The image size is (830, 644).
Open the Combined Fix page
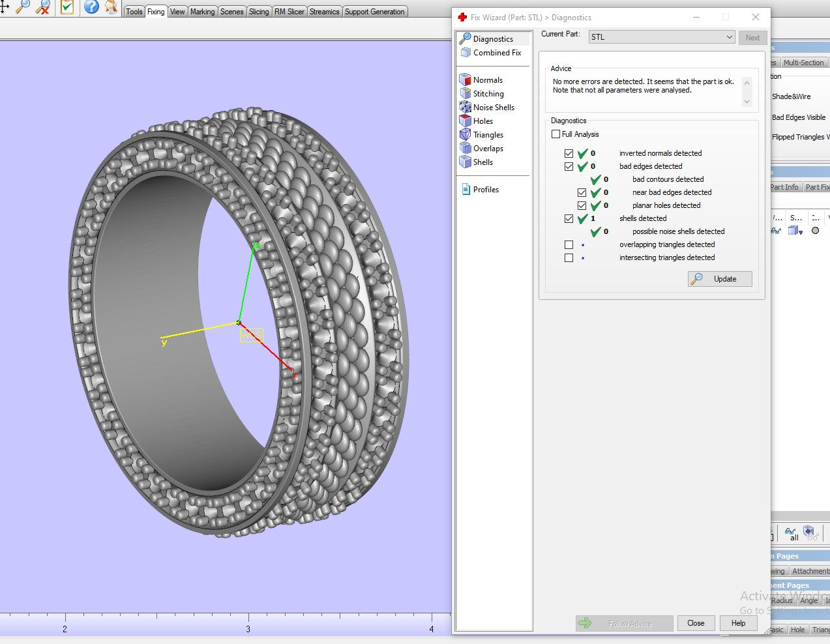(496, 53)
